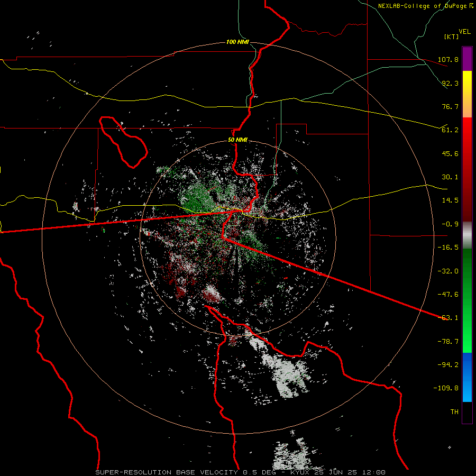476x476 pixels.
Task: Click the TH label on the legend
Action: point(454,412)
